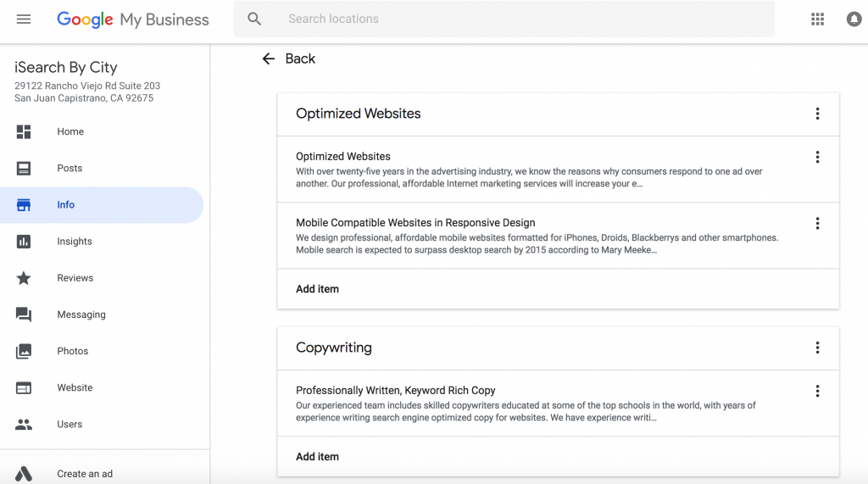Screen dimensions: 868x484
Task: Click the Website icon
Action: pyautogui.click(x=23, y=387)
